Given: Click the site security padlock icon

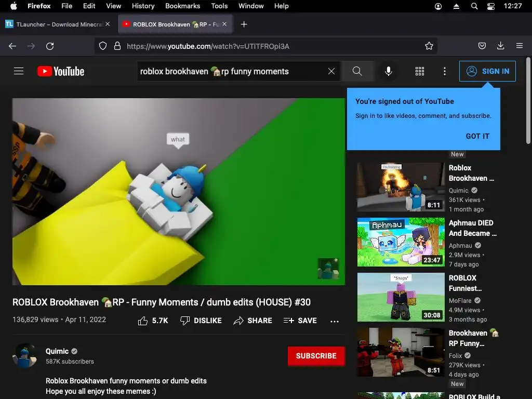Looking at the screenshot, I should tap(117, 46).
